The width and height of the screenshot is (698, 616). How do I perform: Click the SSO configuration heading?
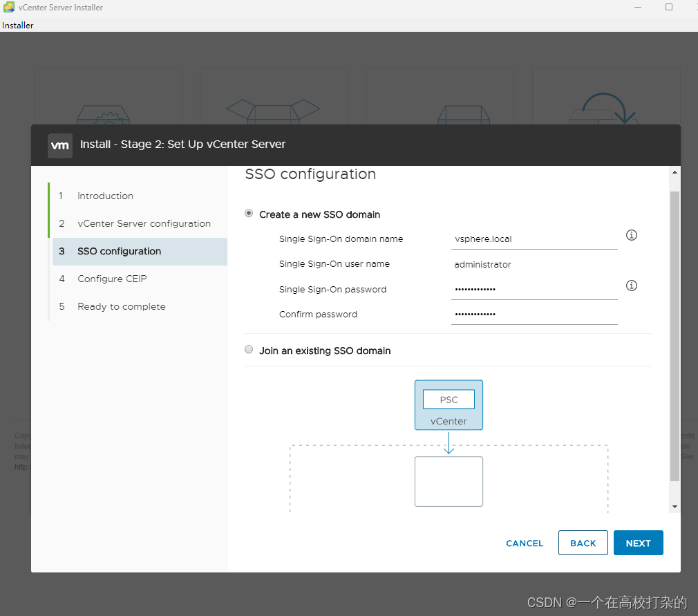310,174
